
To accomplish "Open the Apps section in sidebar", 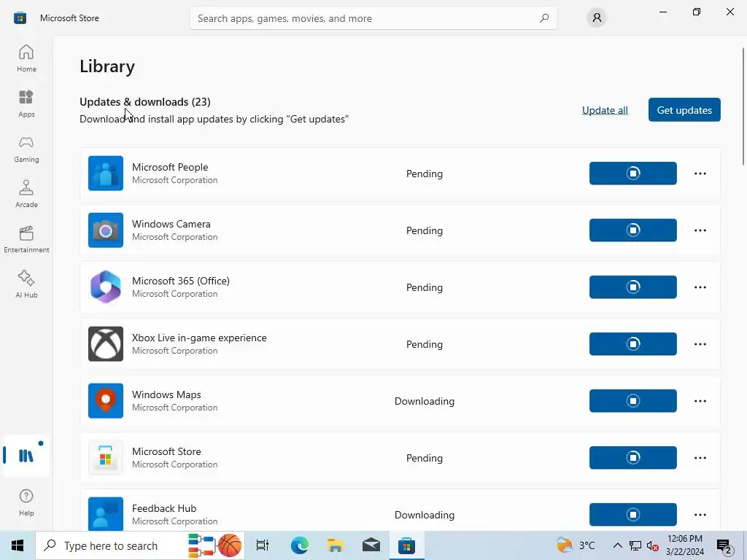I will (x=26, y=104).
